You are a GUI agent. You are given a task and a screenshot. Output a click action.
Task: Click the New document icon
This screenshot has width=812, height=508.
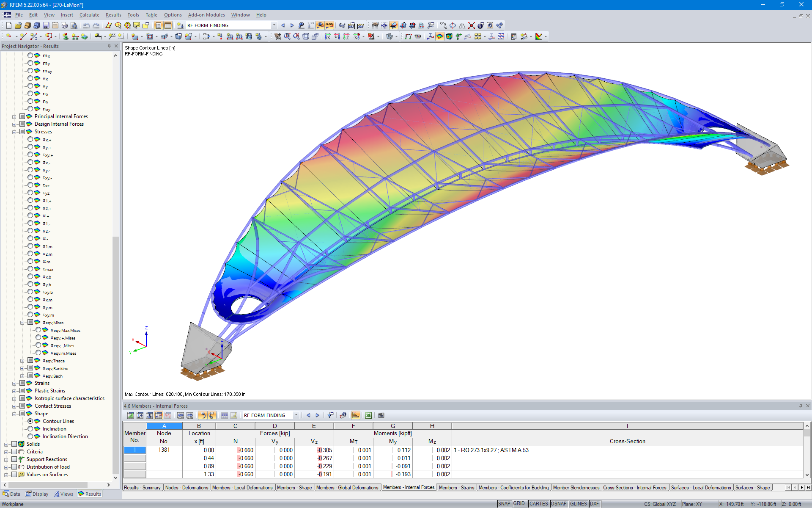click(x=8, y=25)
